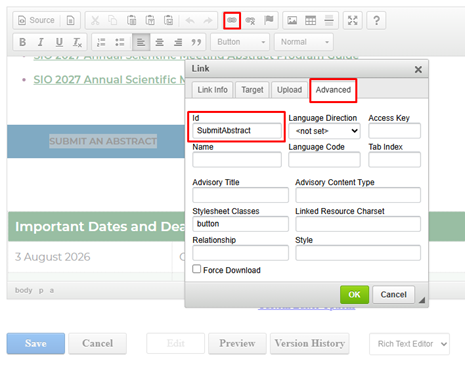Click the Templates document icon
465x365 pixels.
point(71,20)
